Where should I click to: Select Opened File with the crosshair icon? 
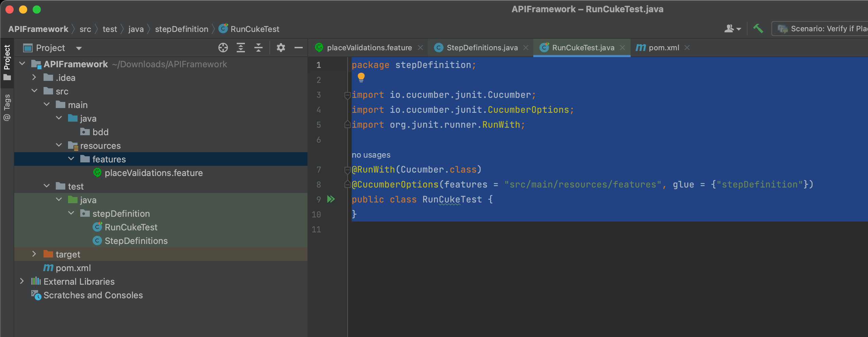pos(223,48)
